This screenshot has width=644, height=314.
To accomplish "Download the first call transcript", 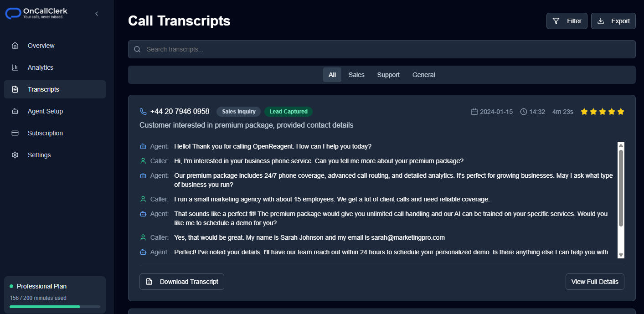I will tap(181, 281).
